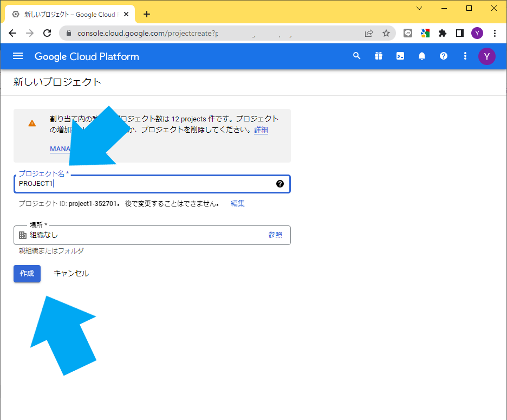This screenshot has height=420, width=507.
Task: Open the Google Cloud navigation hamburger menu
Action: click(x=18, y=56)
